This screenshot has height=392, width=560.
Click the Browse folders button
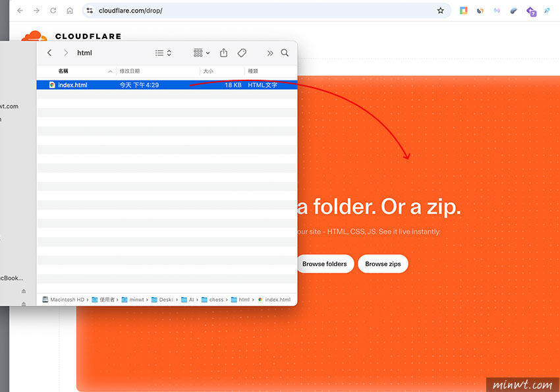click(x=324, y=264)
